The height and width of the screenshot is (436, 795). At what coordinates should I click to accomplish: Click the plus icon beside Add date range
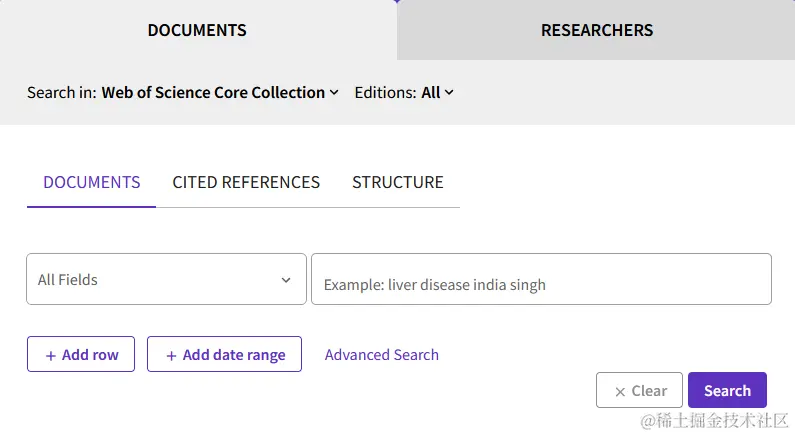pos(171,355)
